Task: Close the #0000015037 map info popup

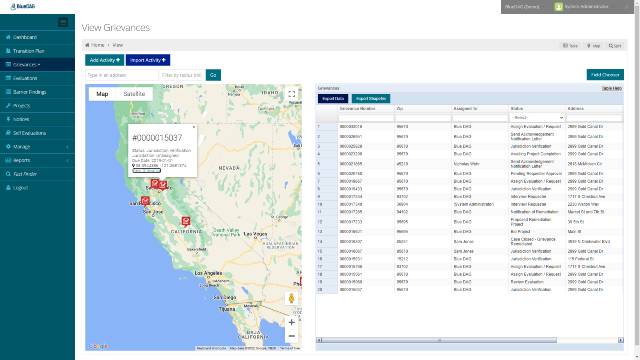Action: pos(194,127)
